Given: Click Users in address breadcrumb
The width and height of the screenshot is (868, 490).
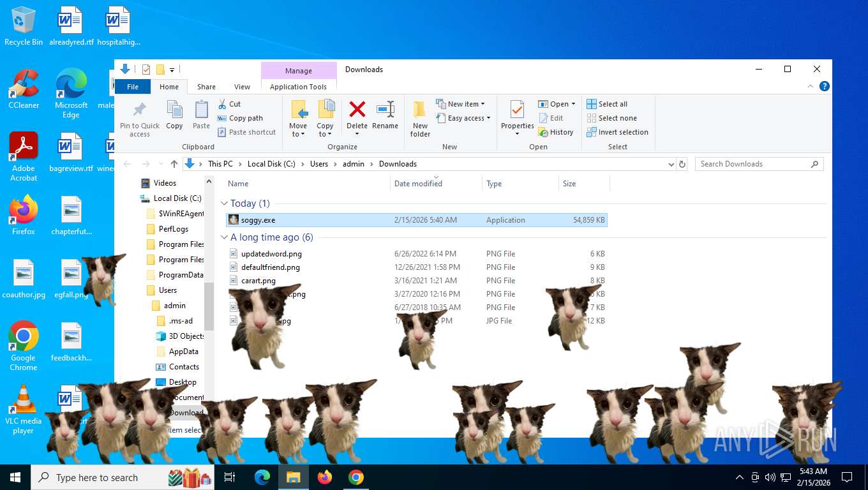Looking at the screenshot, I should pos(319,164).
